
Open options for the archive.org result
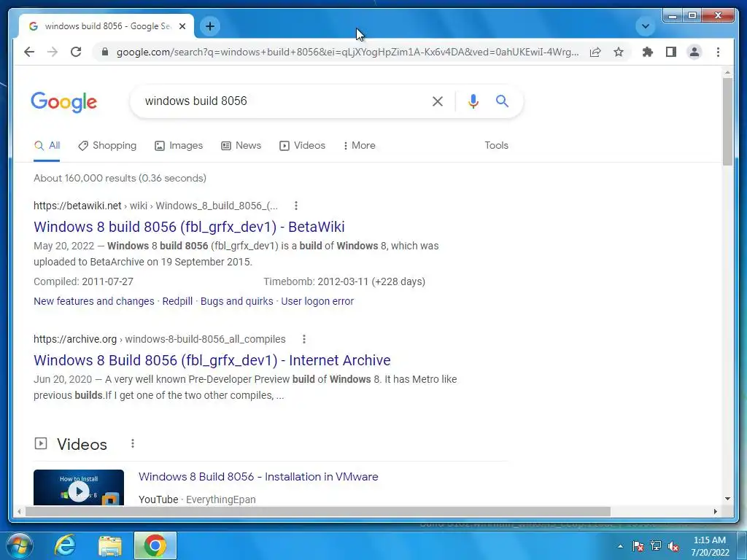point(304,339)
